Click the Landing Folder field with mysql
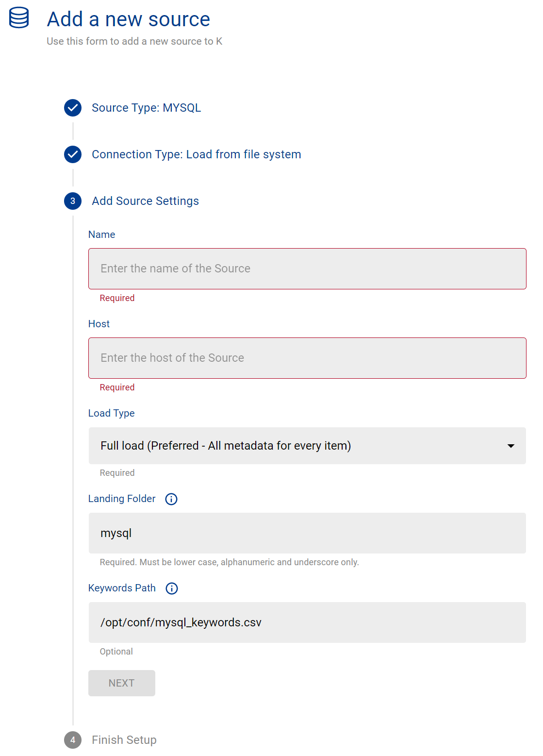Image resolution: width=543 pixels, height=756 pixels. (307, 533)
